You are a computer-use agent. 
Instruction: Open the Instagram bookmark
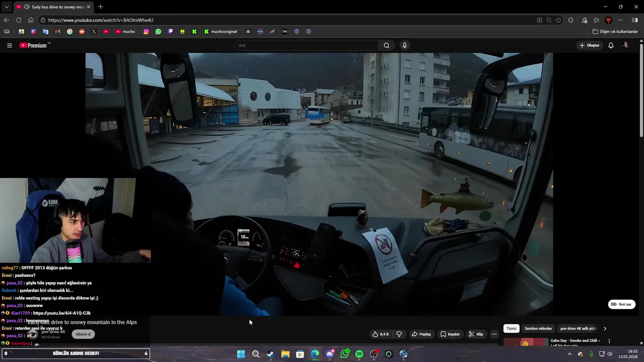(x=146, y=31)
